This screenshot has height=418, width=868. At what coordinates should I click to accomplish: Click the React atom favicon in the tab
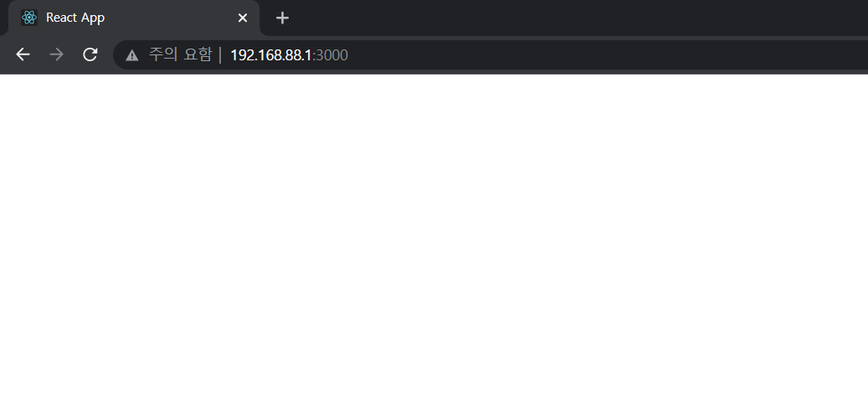(28, 18)
